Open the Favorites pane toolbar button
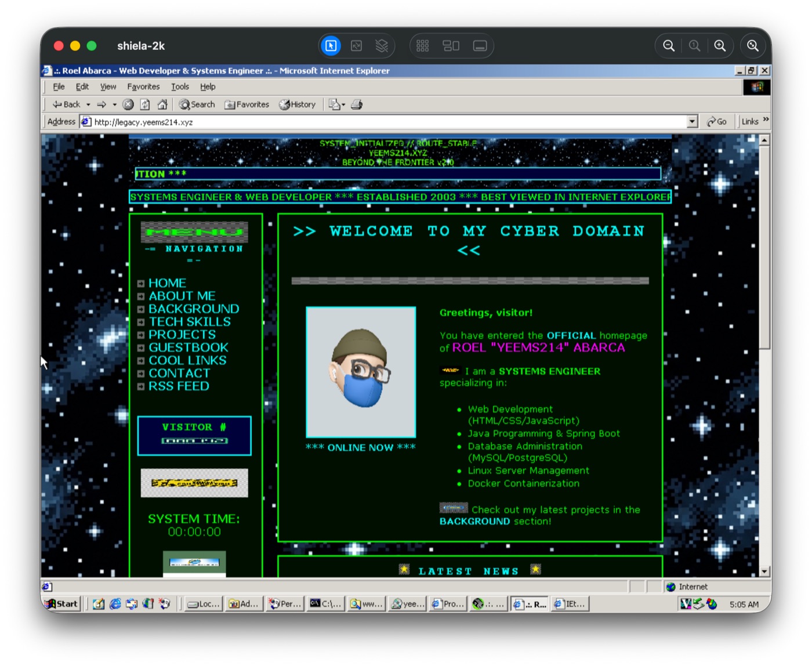Viewport: 812px width, 666px height. pos(247,104)
